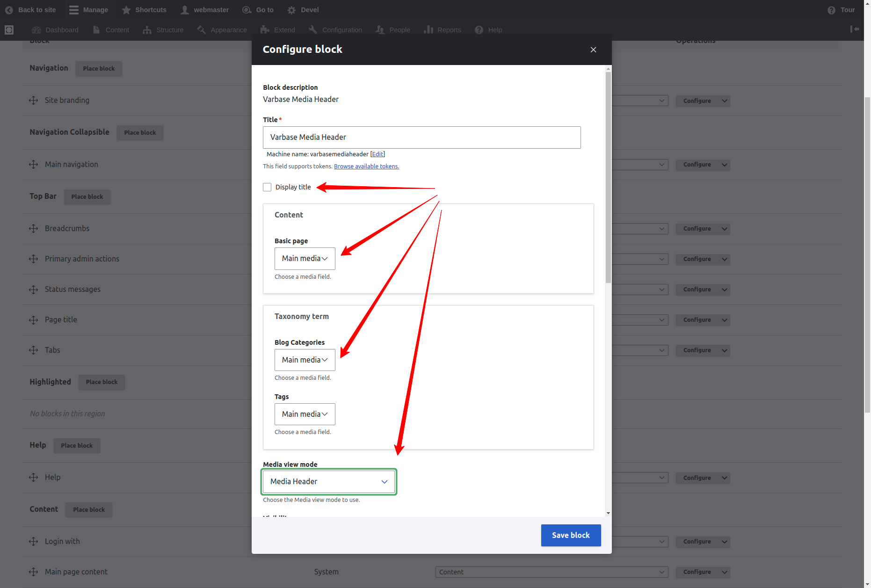Click the Save block button
The width and height of the screenshot is (871, 588).
[571, 535]
